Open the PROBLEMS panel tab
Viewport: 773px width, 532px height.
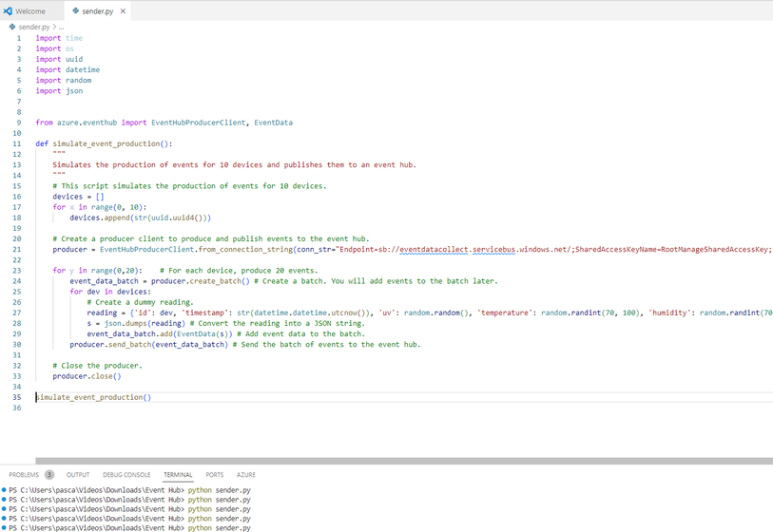point(24,475)
